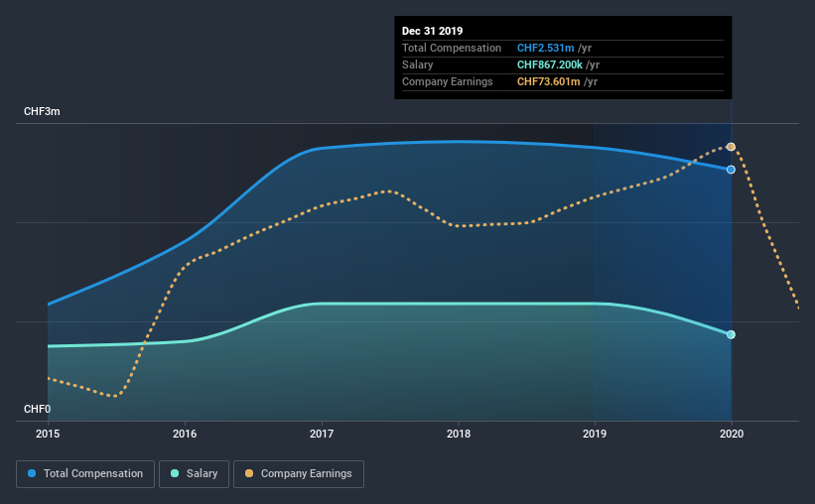This screenshot has width=815, height=504.
Task: Click the CHF867.200k salary value
Action: coord(549,64)
